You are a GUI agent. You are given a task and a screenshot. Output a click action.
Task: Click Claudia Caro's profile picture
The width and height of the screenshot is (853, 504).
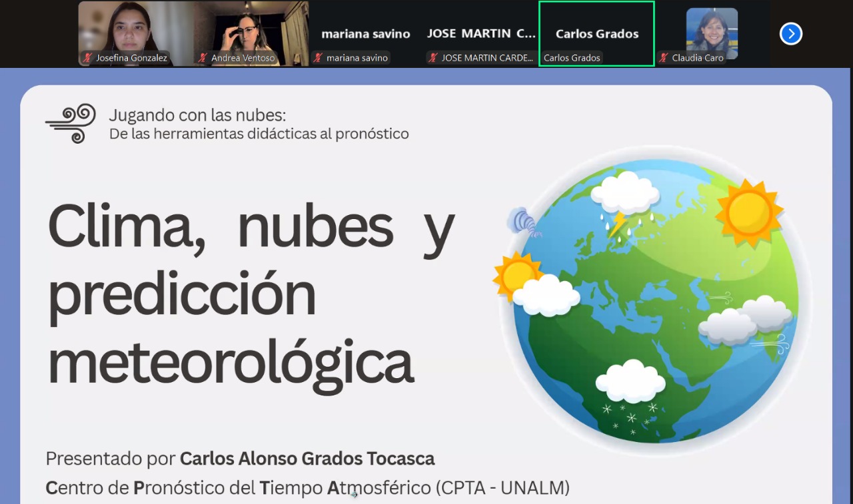712,32
